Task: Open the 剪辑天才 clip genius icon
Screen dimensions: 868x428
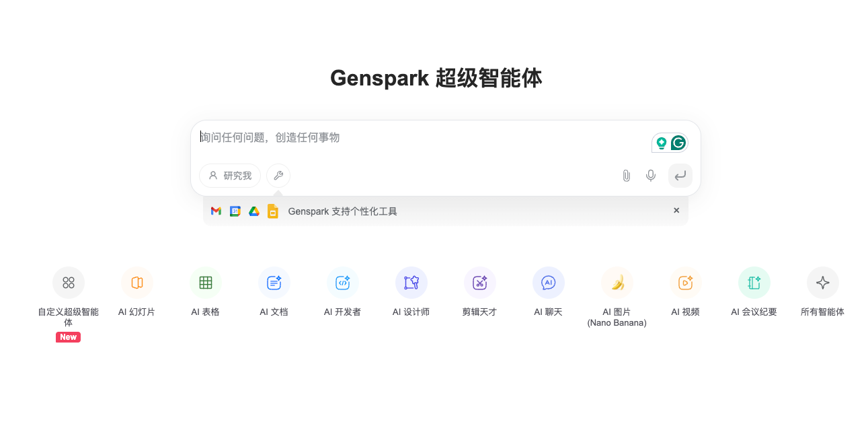Action: point(480,283)
